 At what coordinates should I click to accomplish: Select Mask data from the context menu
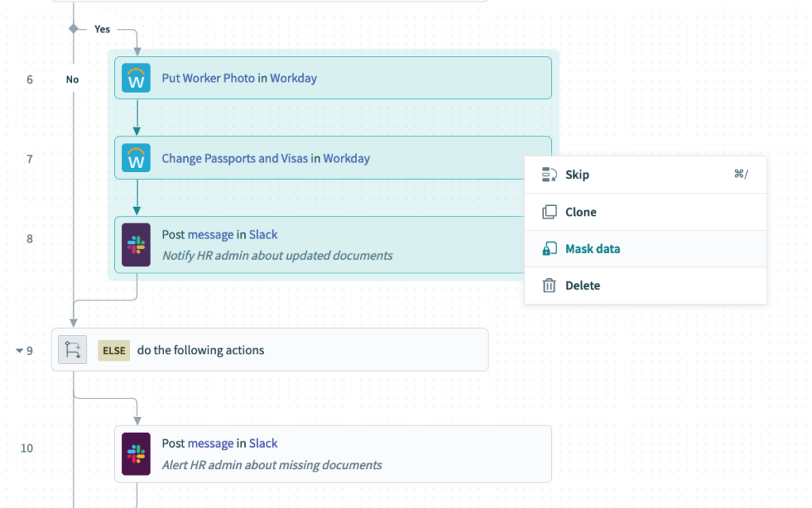[592, 248]
